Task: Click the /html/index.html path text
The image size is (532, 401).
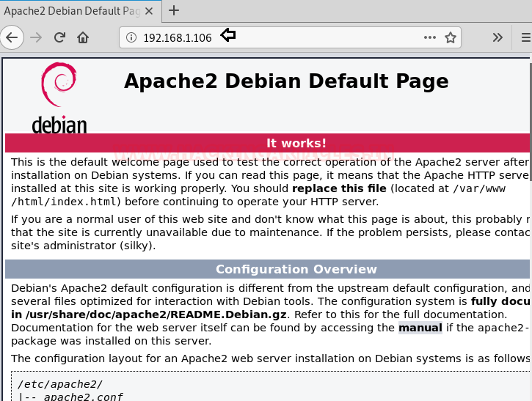Action: pyautogui.click(x=64, y=202)
